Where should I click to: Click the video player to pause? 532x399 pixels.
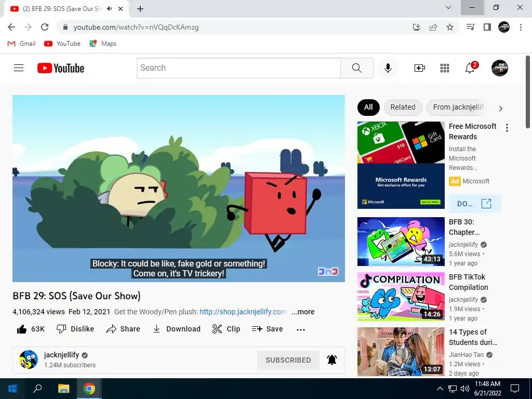tap(179, 188)
